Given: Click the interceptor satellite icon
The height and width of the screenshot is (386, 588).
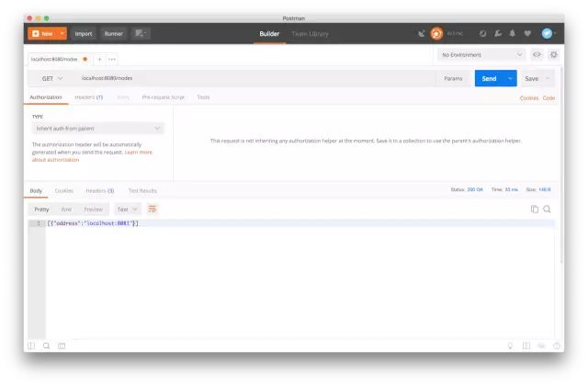Looking at the screenshot, I should (422, 34).
